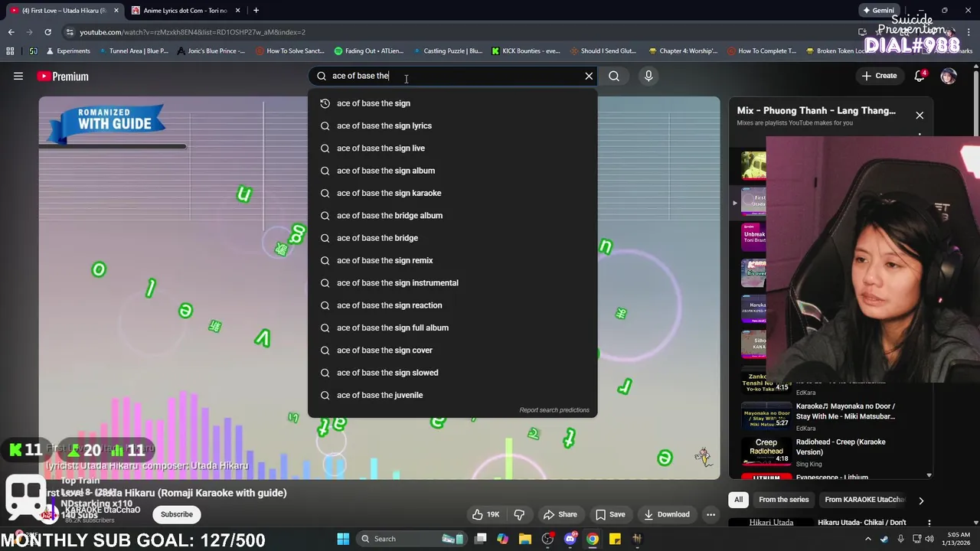Open the Gemini button in Chrome
Image resolution: width=980 pixels, height=551 pixels.
pos(878,11)
